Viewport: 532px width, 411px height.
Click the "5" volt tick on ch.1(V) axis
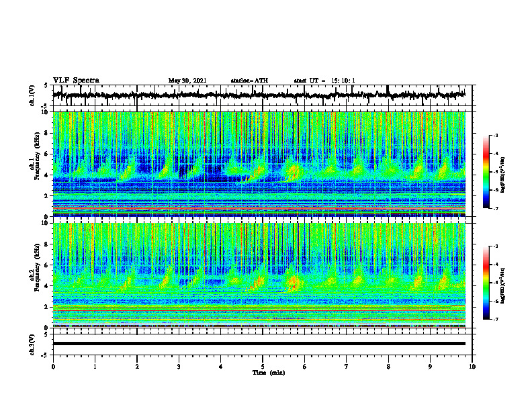(46, 85)
